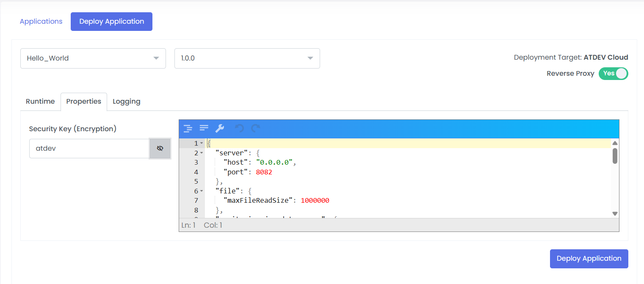
Task: Open the Hello_World application dropdown
Action: (x=93, y=58)
